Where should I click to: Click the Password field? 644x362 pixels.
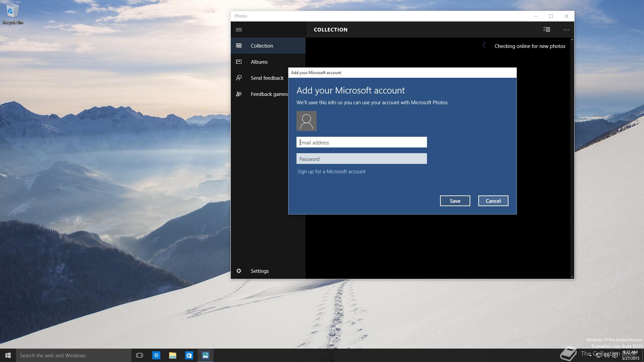click(x=362, y=159)
